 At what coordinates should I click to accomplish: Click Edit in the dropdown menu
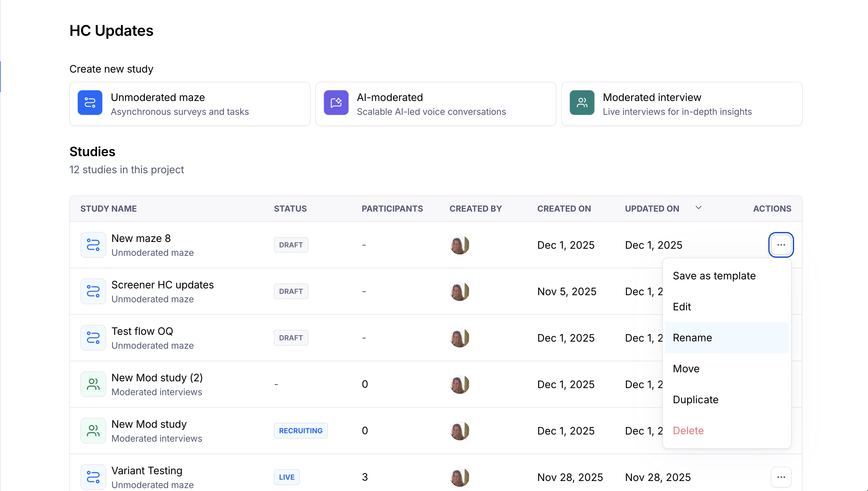(x=681, y=307)
